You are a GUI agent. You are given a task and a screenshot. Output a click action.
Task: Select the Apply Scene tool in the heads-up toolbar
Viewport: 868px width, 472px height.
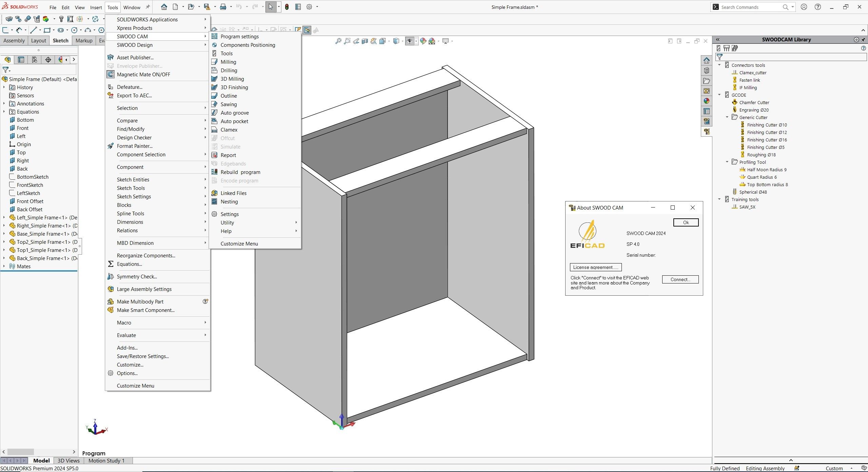pyautogui.click(x=432, y=41)
